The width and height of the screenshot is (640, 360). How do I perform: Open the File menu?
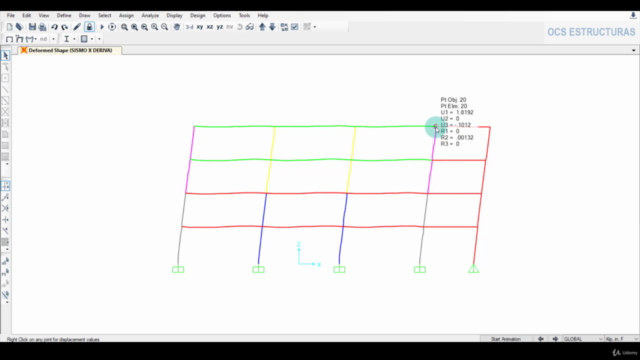click(11, 16)
